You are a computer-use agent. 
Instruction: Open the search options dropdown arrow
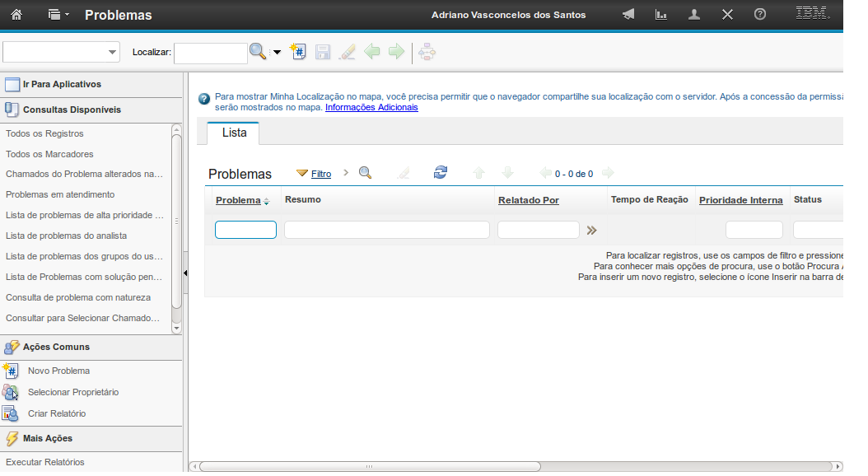(x=277, y=53)
